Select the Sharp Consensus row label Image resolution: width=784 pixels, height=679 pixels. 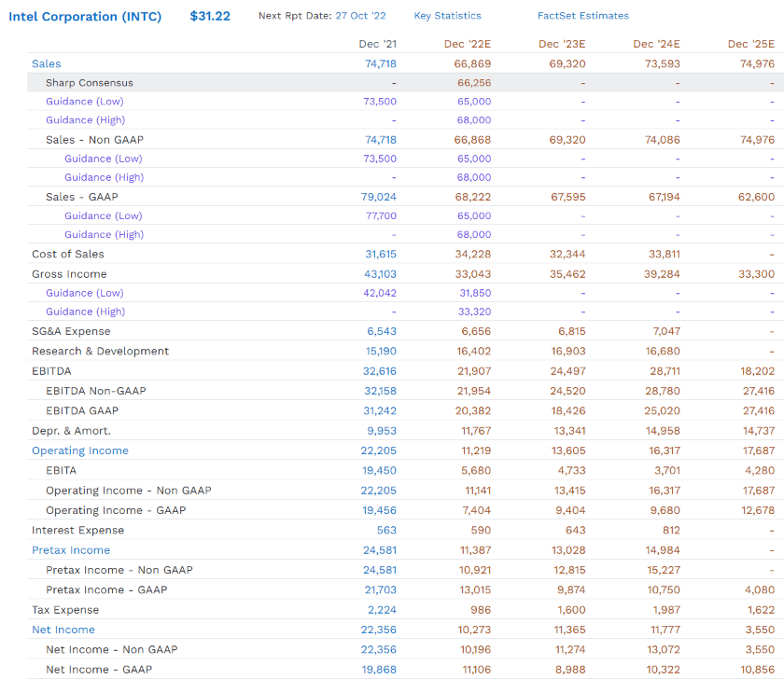coord(90,83)
